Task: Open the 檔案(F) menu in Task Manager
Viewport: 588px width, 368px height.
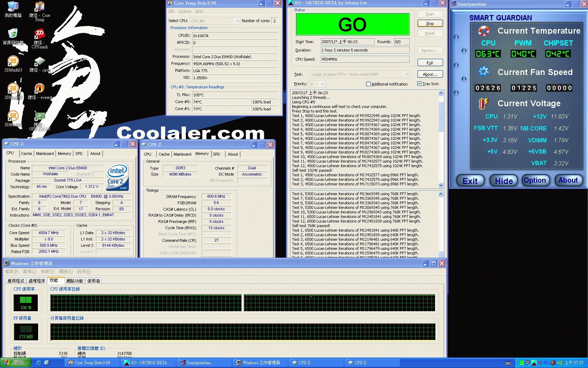Action: pos(12,272)
